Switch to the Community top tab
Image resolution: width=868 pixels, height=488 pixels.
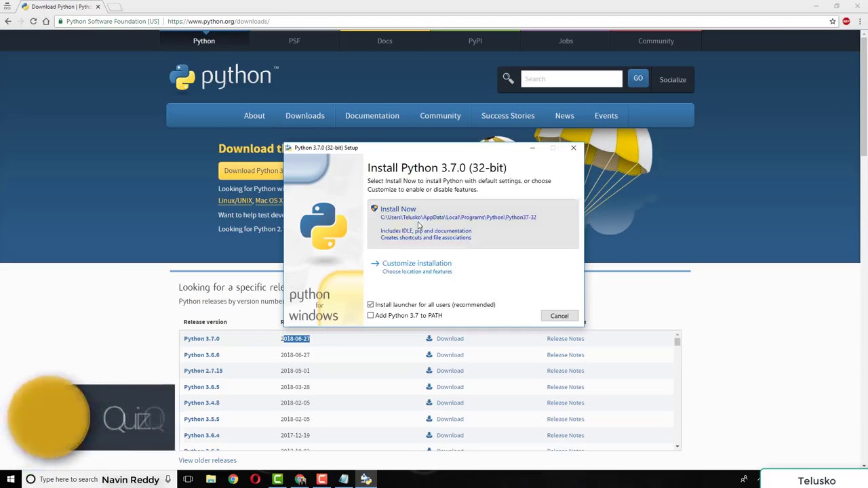[x=656, y=41]
